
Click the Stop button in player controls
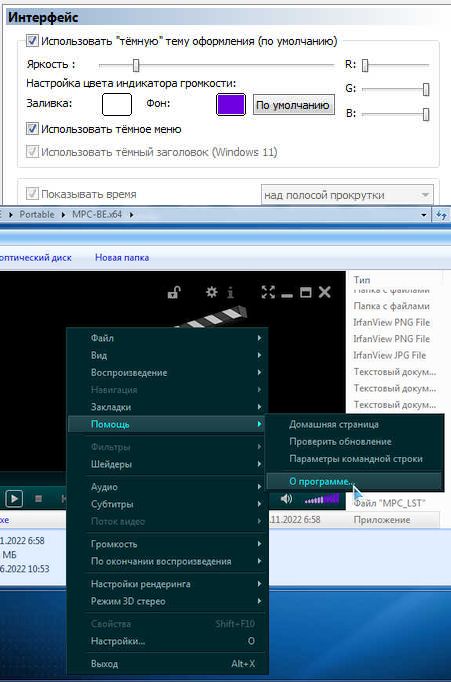[38, 499]
